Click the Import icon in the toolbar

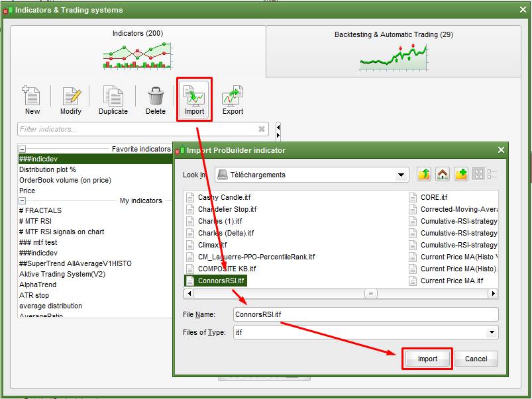pyautogui.click(x=194, y=95)
